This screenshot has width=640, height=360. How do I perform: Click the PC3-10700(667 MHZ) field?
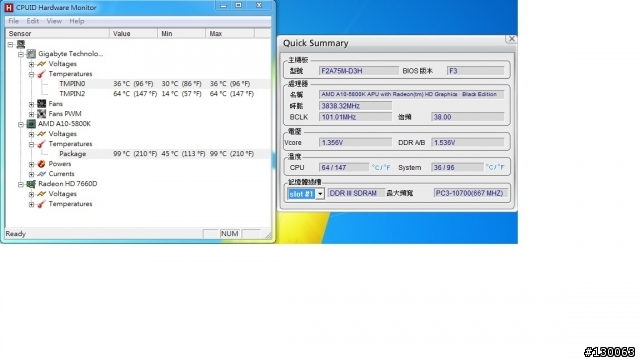[x=471, y=193]
